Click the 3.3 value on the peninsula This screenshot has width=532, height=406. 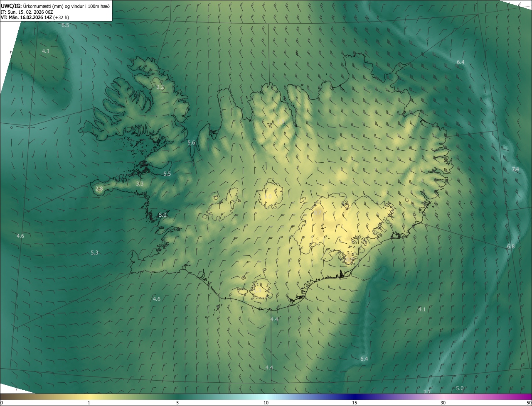[140, 183]
